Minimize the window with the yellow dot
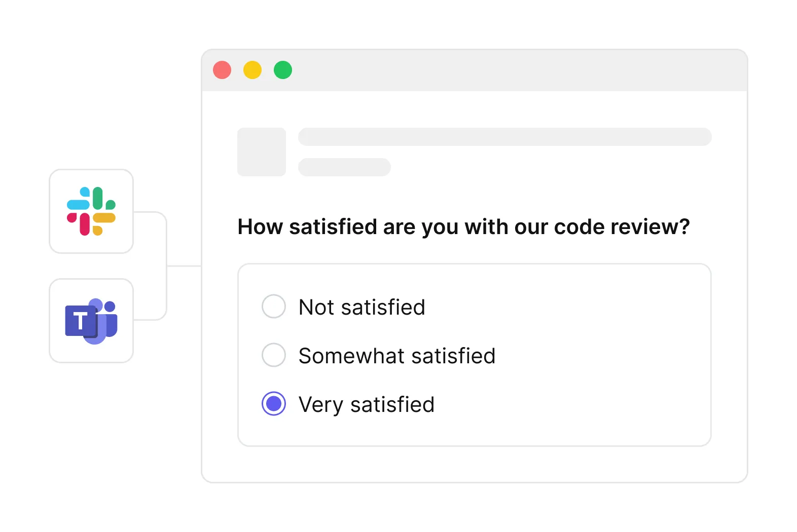Image resolution: width=797 pixels, height=532 pixels. tap(252, 70)
